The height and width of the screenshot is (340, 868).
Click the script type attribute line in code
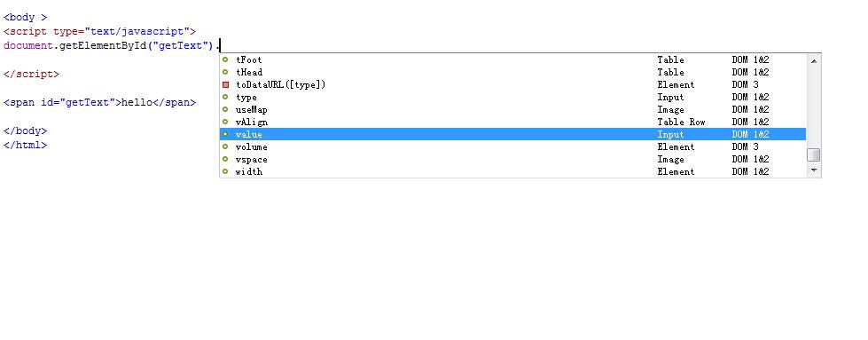99,32
